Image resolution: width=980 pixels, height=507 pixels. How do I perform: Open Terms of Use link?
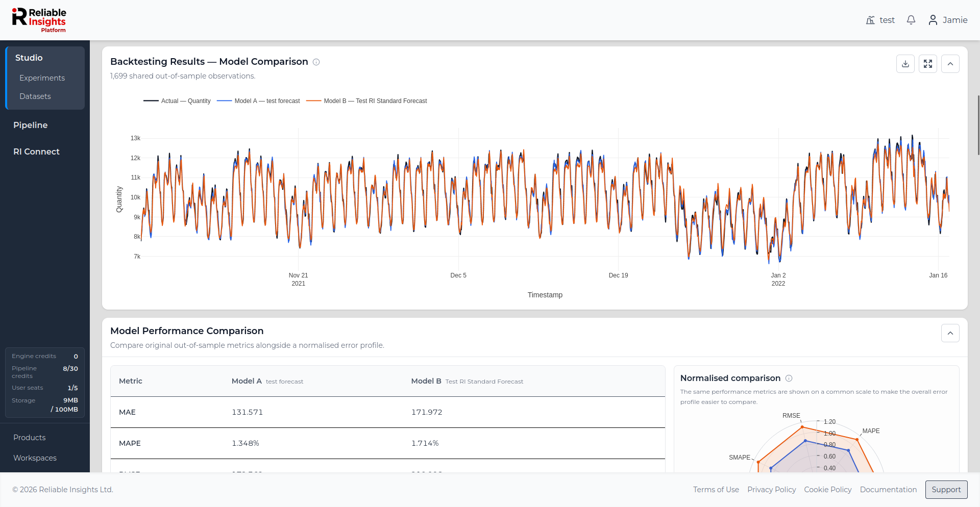716,490
